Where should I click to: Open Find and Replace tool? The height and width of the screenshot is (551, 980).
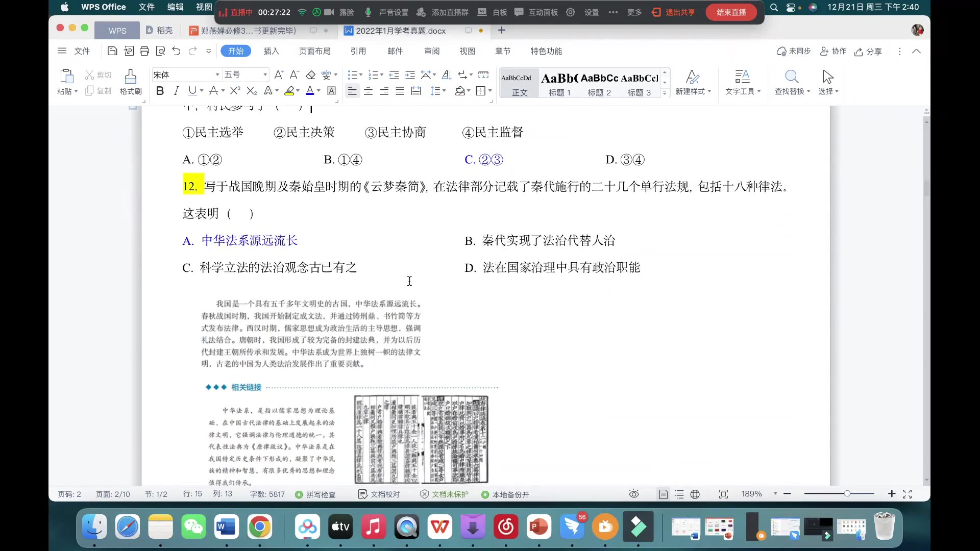tap(792, 82)
